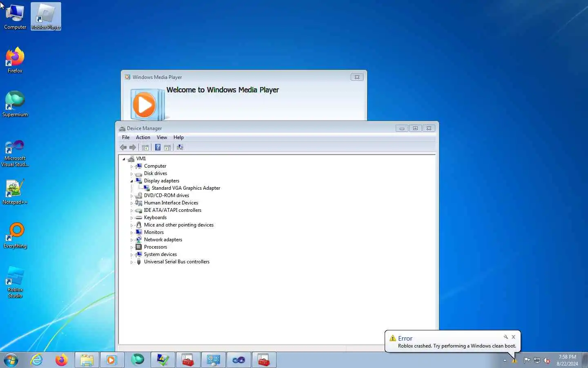Click the yellow warning tray icon
This screenshot has width=588, height=368.
[514, 361]
